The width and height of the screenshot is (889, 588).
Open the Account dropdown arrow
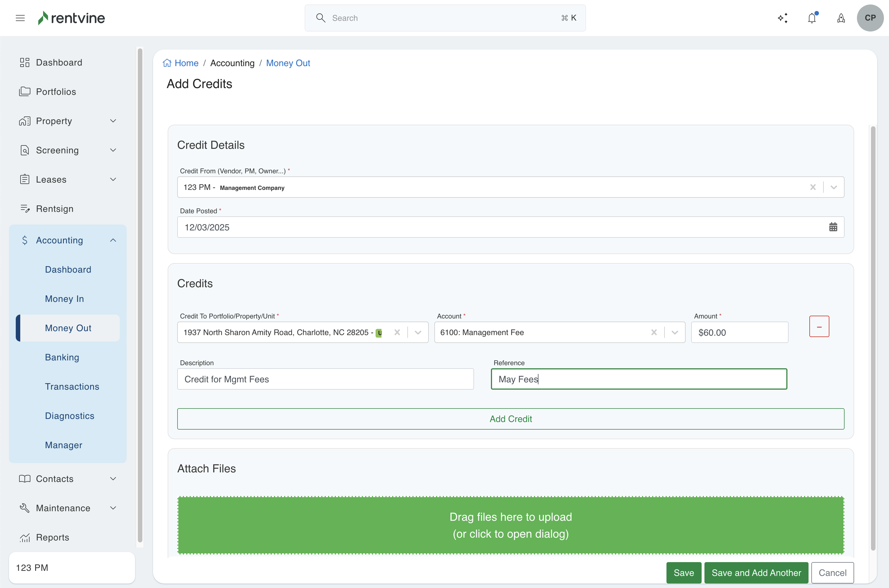[x=675, y=332]
